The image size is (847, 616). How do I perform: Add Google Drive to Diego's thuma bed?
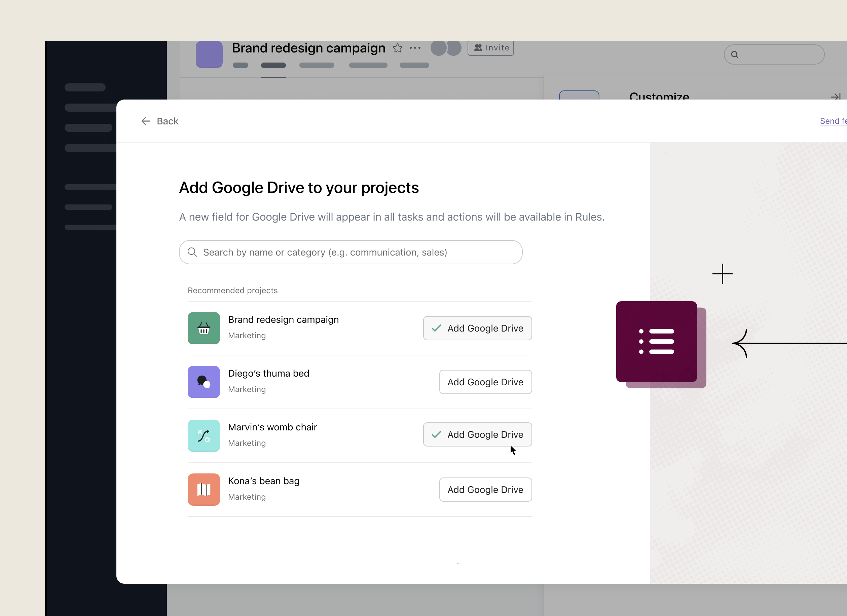485,382
